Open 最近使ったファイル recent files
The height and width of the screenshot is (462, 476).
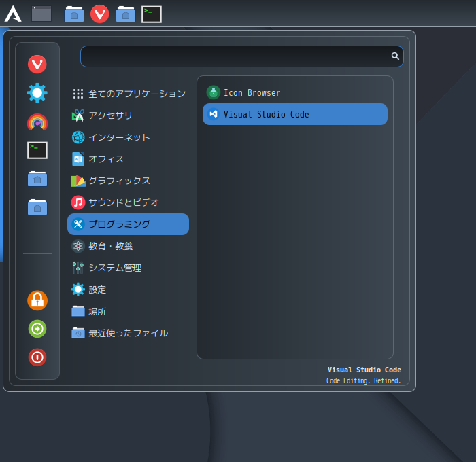coord(128,333)
